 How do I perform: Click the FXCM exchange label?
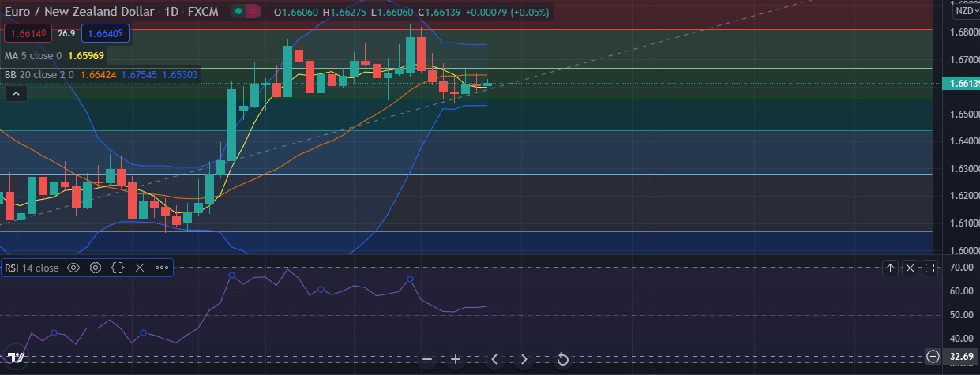pyautogui.click(x=204, y=12)
